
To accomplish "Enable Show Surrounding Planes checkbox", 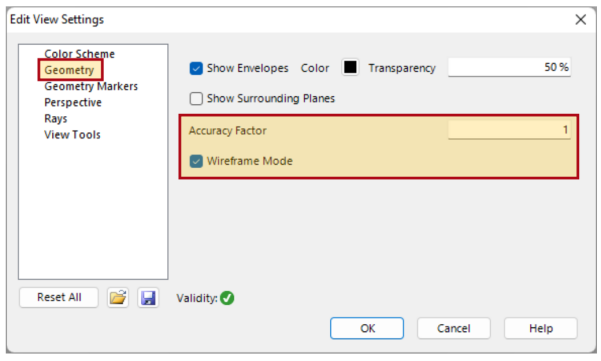I will [x=196, y=98].
